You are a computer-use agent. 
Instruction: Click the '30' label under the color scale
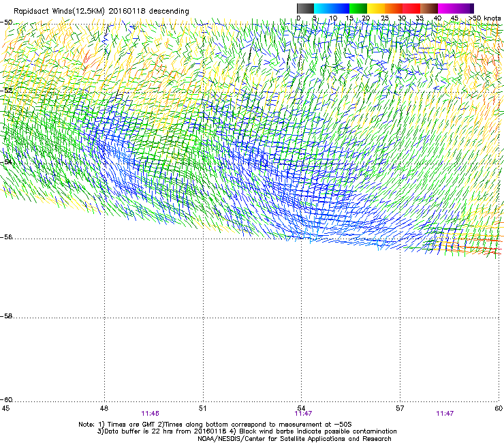click(x=402, y=18)
